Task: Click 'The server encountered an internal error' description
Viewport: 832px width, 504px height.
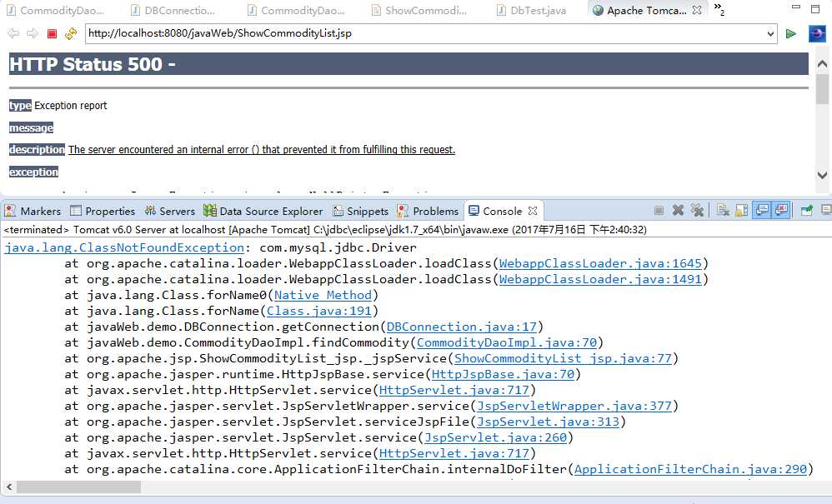Action: pos(262,150)
